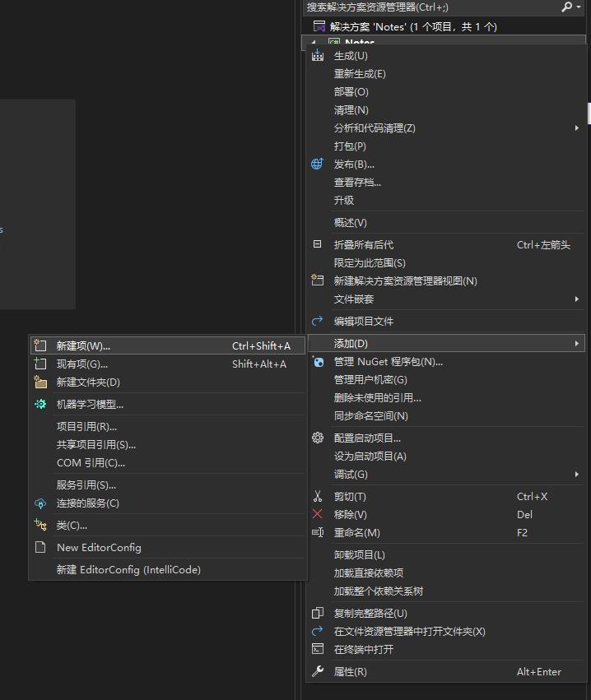Select 管理用户机密(G)
The width and height of the screenshot is (591, 700).
(x=446, y=380)
